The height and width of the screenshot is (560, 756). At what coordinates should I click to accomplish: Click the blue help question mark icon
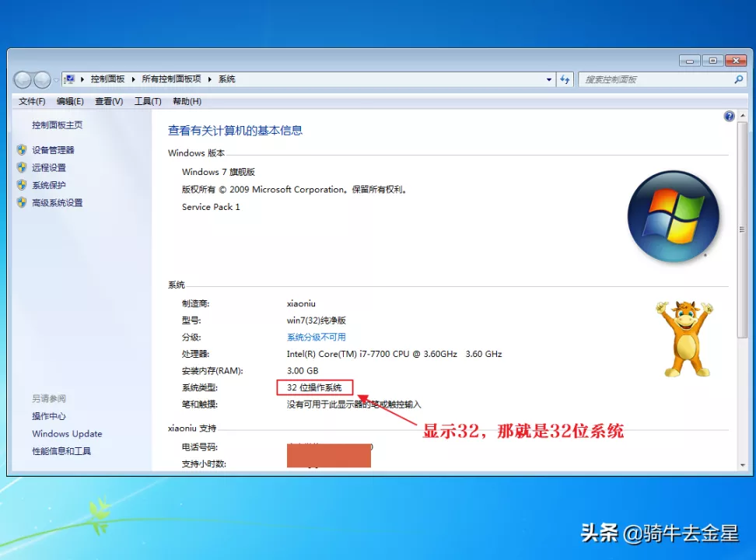click(x=729, y=116)
